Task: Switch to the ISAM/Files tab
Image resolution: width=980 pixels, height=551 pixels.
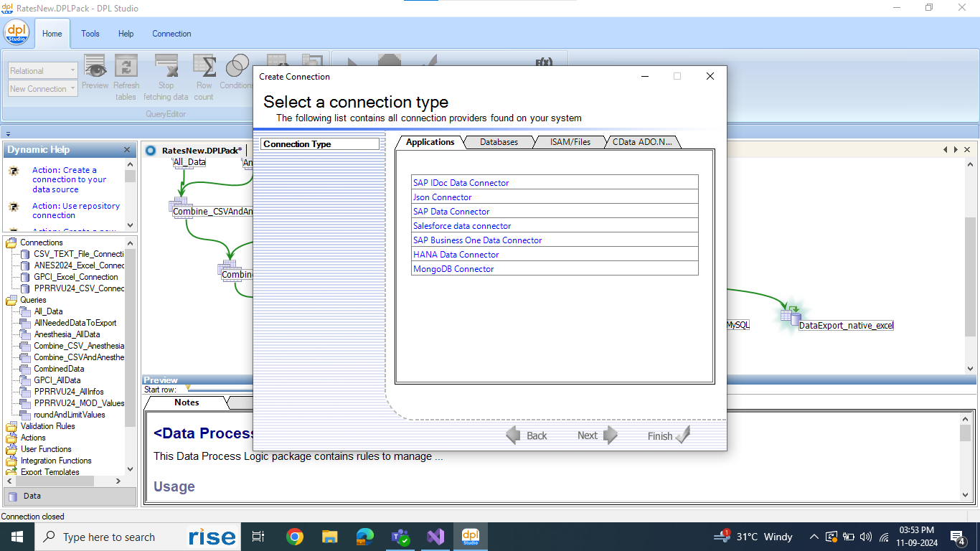Action: tap(570, 142)
